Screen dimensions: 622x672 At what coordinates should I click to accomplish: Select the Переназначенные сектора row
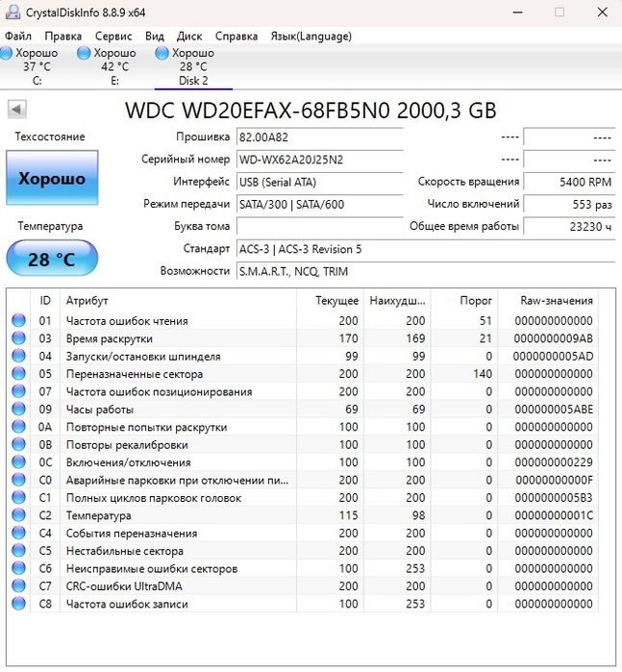303,374
